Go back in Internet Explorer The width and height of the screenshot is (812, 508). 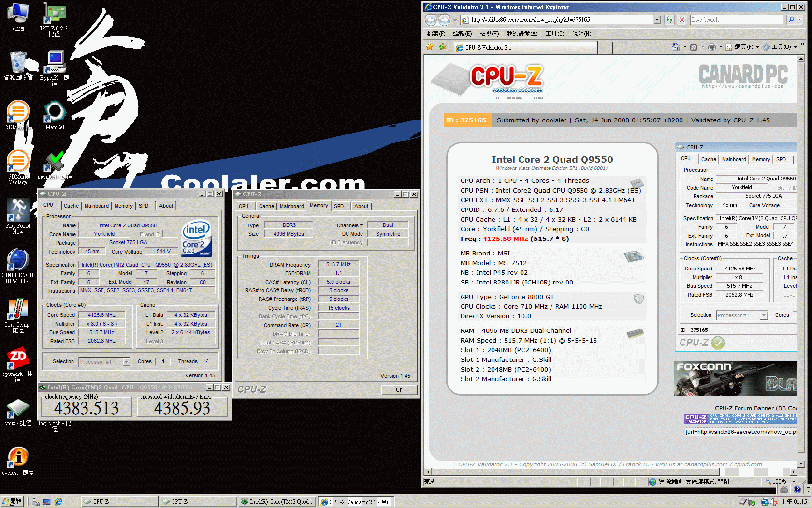(431, 20)
